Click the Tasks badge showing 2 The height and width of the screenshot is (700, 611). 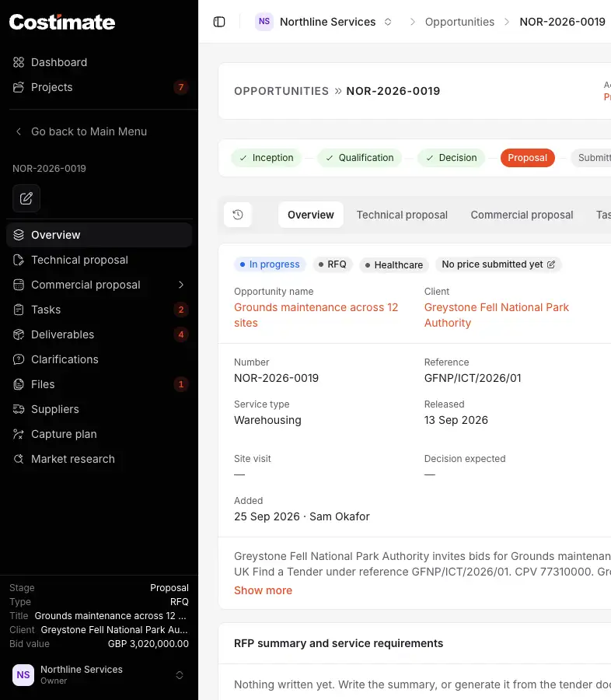pos(181,310)
